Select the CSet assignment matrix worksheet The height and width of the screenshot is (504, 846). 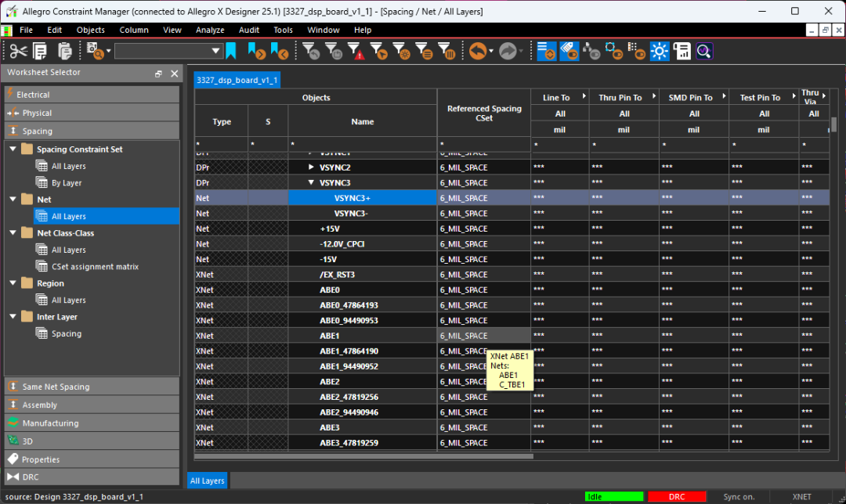95,267
